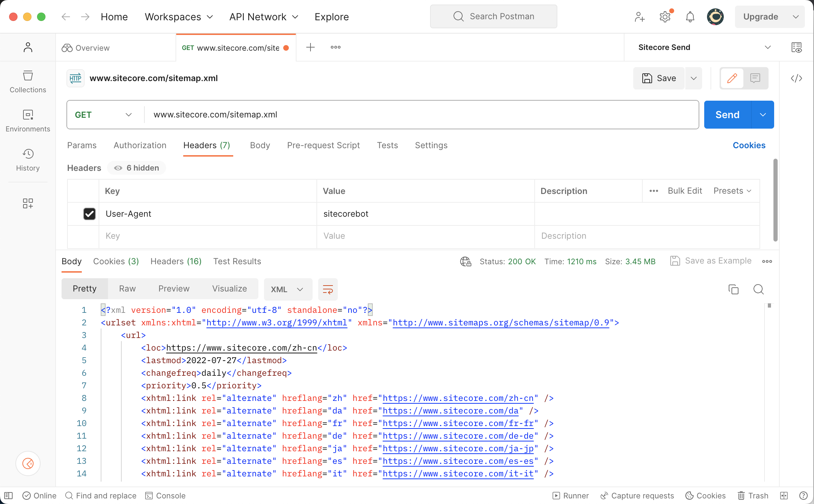The height and width of the screenshot is (504, 814).
Task: Open the Sitecore Send environment selector
Action: (x=705, y=47)
